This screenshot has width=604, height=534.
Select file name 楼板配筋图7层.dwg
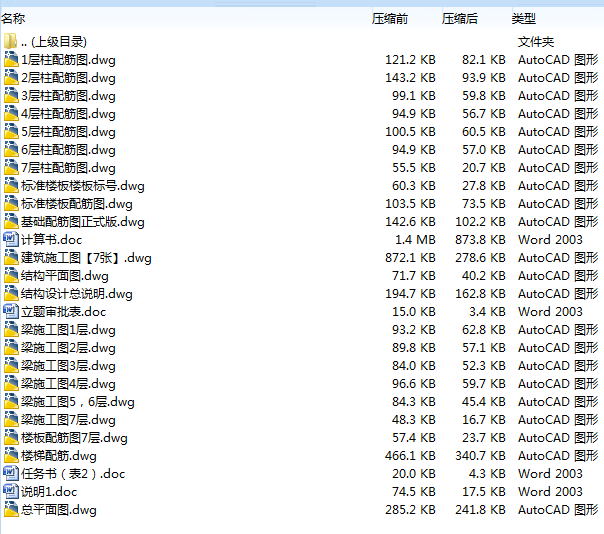(74, 438)
